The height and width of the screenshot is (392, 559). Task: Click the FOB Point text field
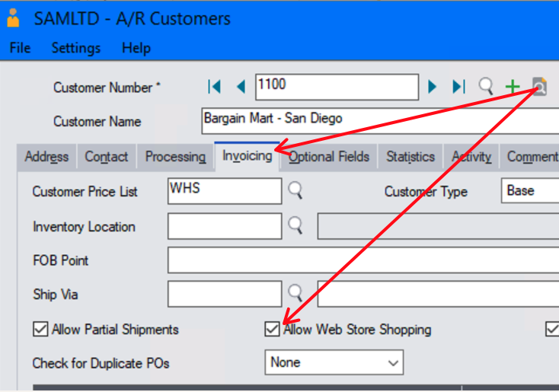tap(363, 260)
